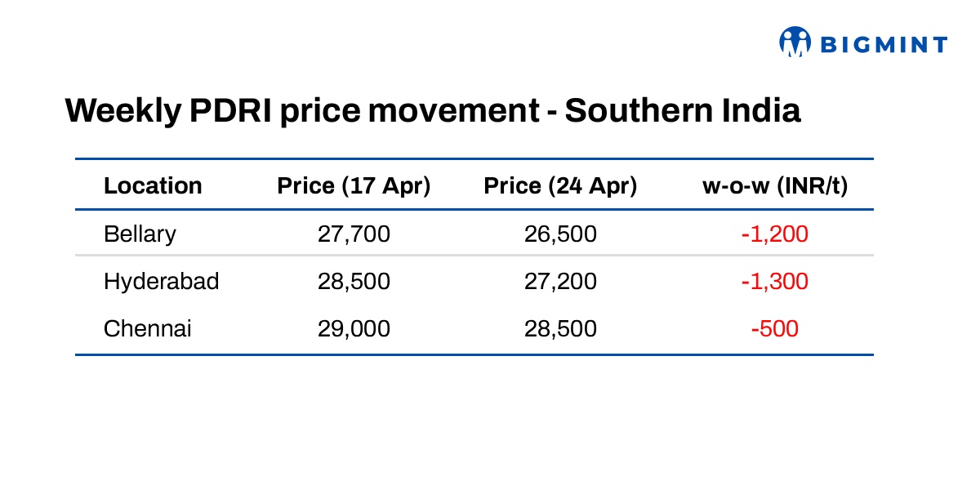Select Hyderabad's 24 Apr price 27,200
This screenshot has width=980, height=490.
[560, 282]
